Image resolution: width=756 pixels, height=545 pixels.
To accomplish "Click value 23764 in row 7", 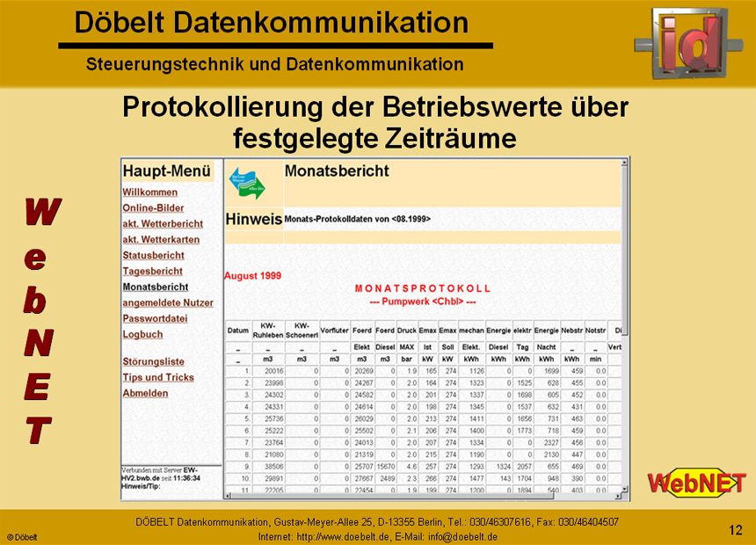I will 274,442.
